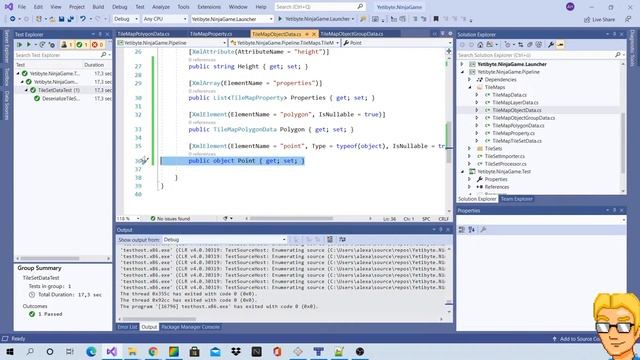Open the Build menu

(x=98, y=7)
